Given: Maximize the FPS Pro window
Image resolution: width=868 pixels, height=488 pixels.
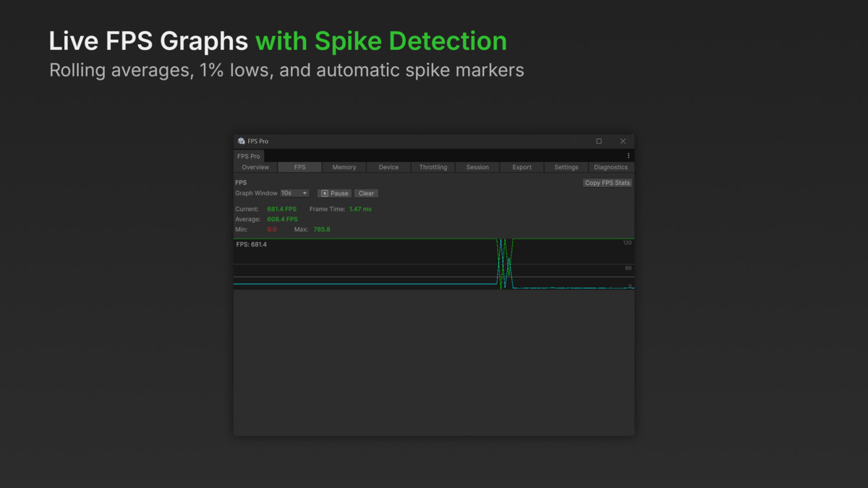Looking at the screenshot, I should coord(599,141).
